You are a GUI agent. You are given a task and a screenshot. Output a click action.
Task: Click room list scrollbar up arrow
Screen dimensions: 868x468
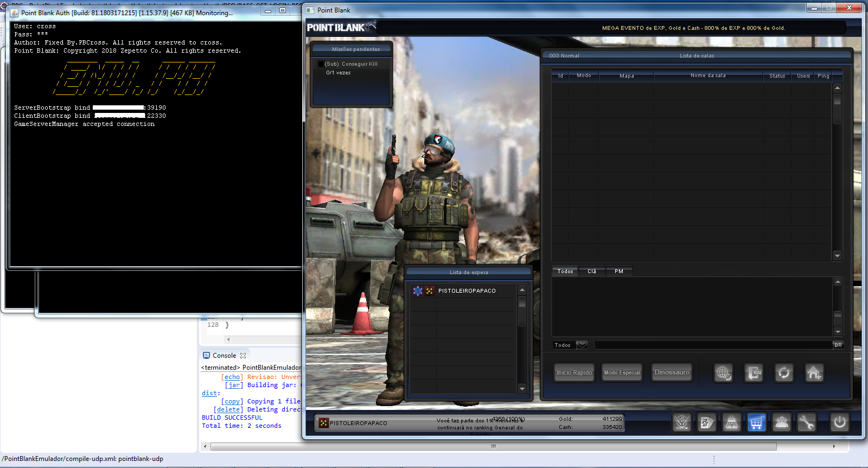(x=837, y=88)
